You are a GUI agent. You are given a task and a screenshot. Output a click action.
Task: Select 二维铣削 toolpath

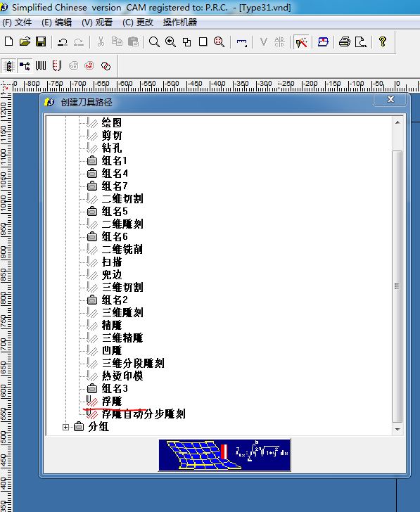point(122,249)
